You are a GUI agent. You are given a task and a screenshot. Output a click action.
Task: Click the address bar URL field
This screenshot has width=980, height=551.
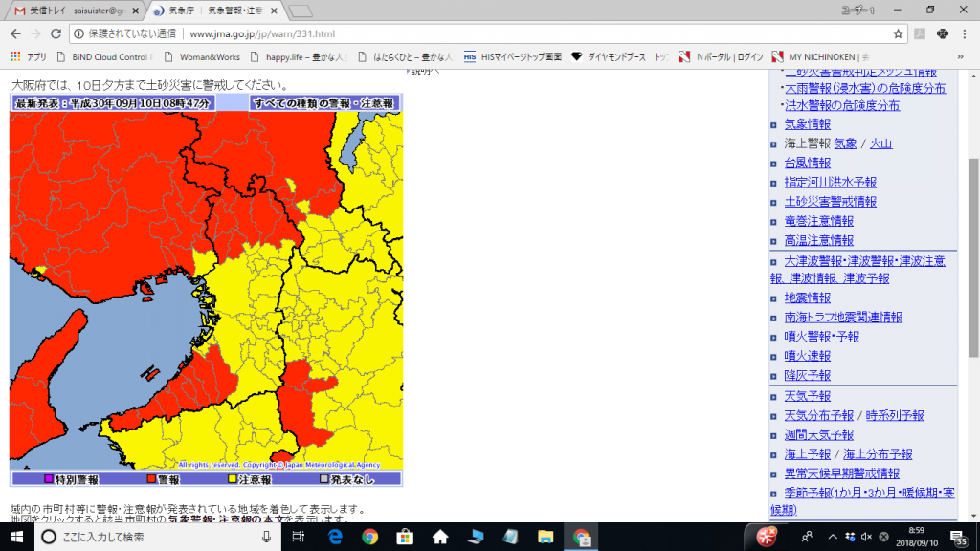479,33
